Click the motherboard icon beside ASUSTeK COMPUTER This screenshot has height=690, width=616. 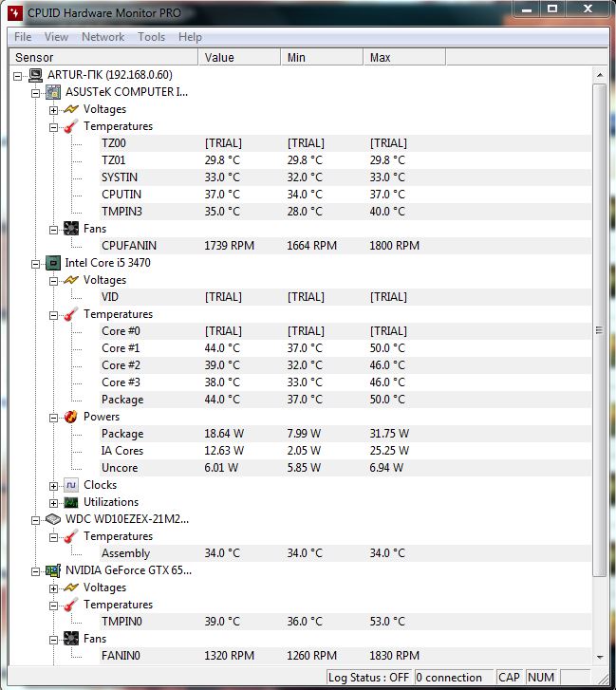[53, 92]
